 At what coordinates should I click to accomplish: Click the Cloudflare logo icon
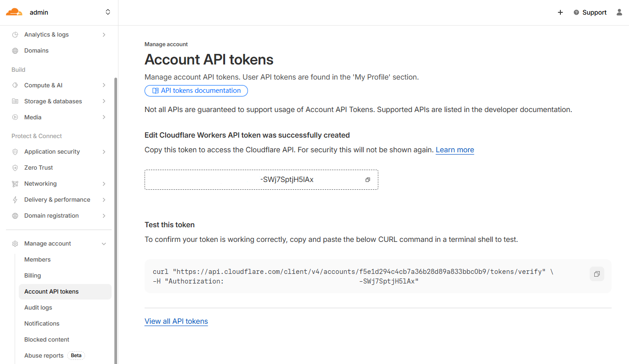[x=14, y=12]
